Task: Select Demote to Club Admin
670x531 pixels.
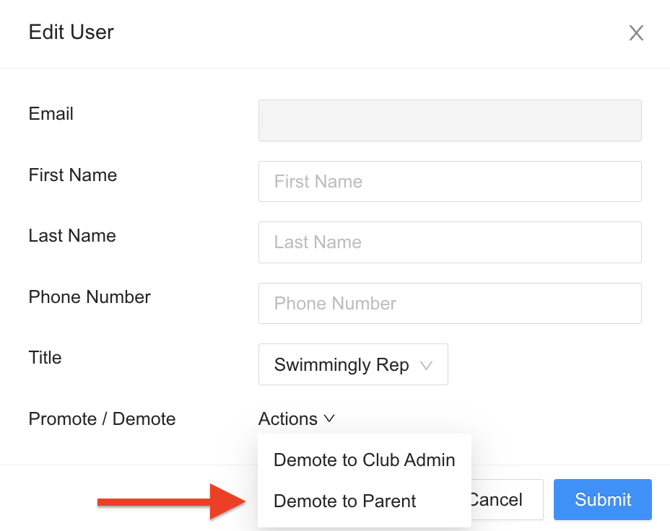Action: tap(364, 460)
